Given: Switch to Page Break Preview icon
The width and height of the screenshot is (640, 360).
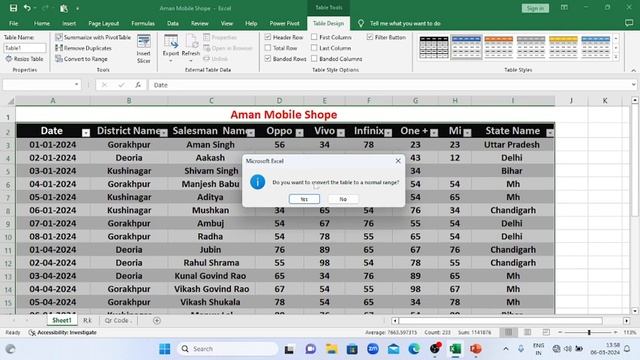Looking at the screenshot, I should click(x=546, y=332).
